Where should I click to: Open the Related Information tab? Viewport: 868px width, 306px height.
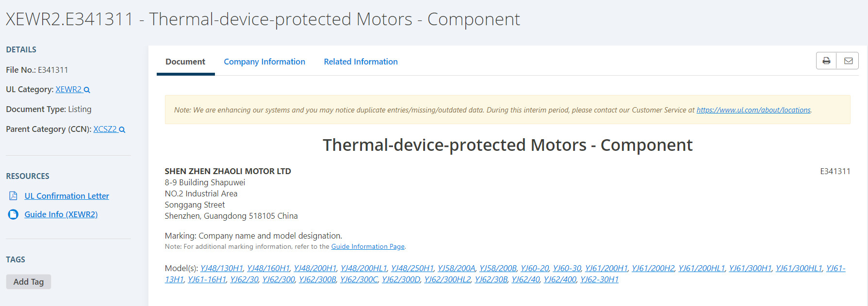[x=360, y=62]
